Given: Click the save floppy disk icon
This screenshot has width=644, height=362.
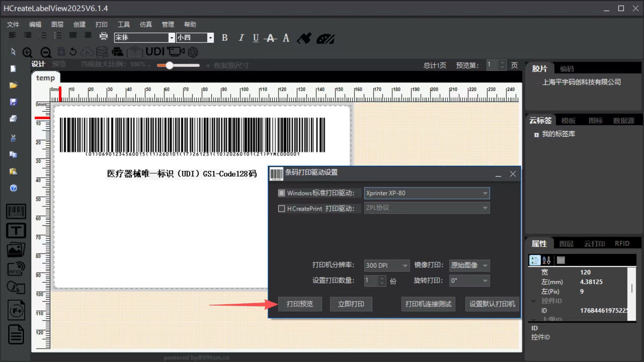Looking at the screenshot, I should [13, 102].
